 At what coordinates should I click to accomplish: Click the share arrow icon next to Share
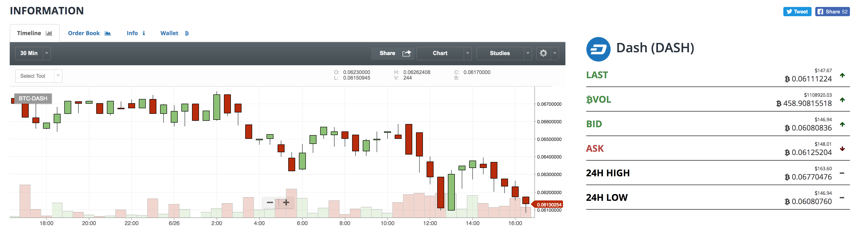pos(407,53)
